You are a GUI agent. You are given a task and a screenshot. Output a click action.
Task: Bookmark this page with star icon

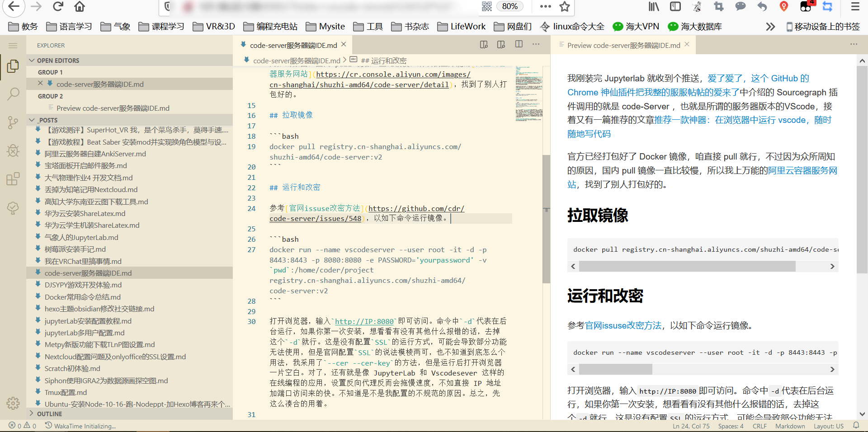tap(565, 6)
